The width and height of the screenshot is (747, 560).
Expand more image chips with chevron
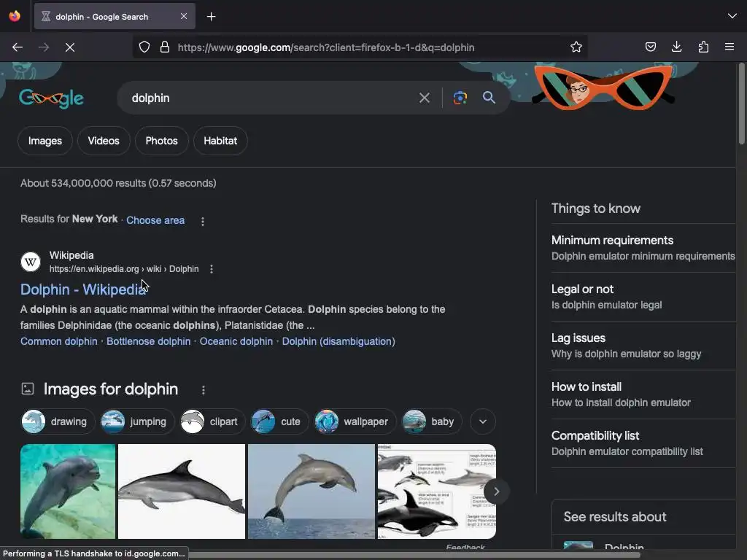click(x=483, y=421)
